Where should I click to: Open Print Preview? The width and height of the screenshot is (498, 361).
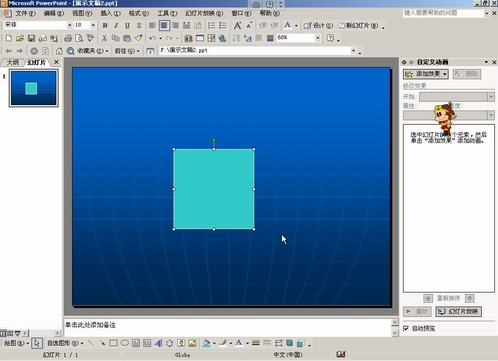(x=79, y=38)
